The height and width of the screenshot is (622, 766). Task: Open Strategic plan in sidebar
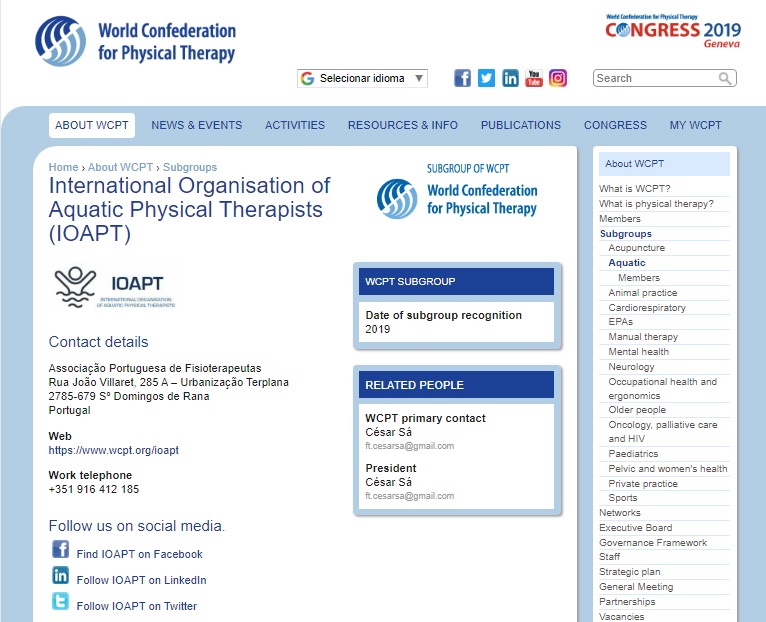[630, 572]
